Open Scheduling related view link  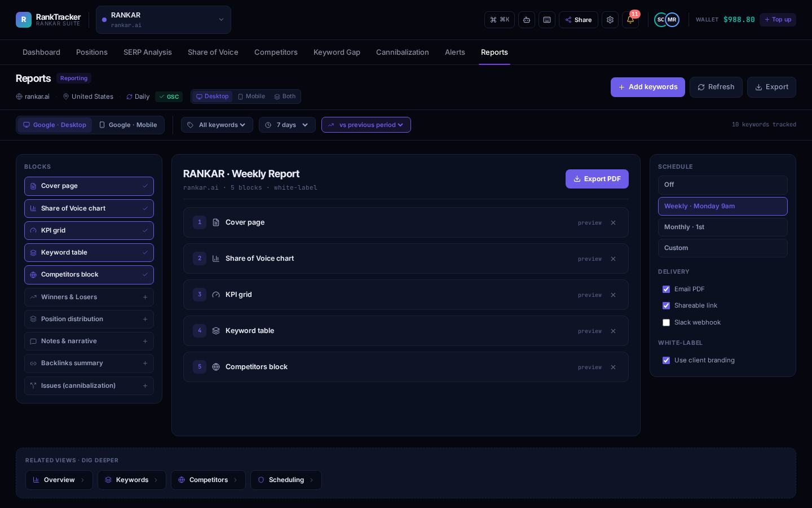(x=286, y=480)
